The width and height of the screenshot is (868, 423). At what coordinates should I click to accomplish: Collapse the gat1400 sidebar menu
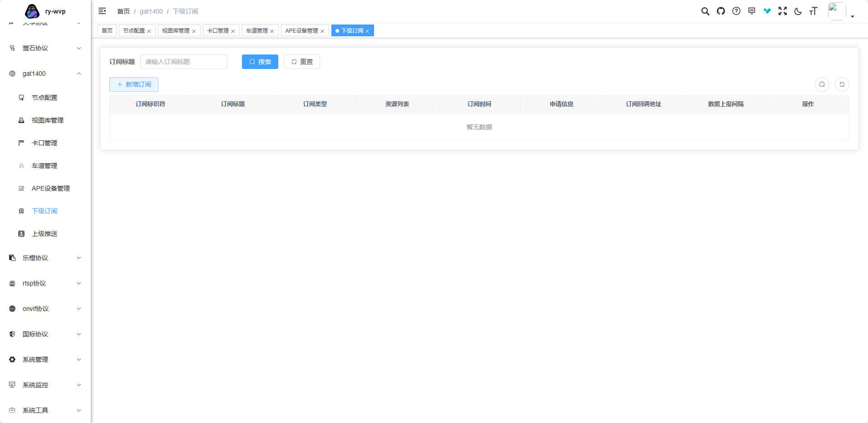[x=45, y=74]
